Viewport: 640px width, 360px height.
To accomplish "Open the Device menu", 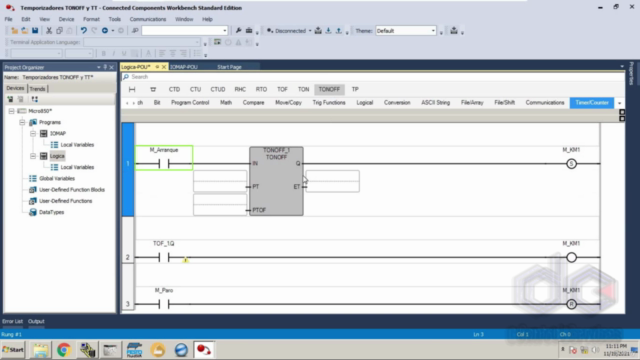I will tap(66, 19).
